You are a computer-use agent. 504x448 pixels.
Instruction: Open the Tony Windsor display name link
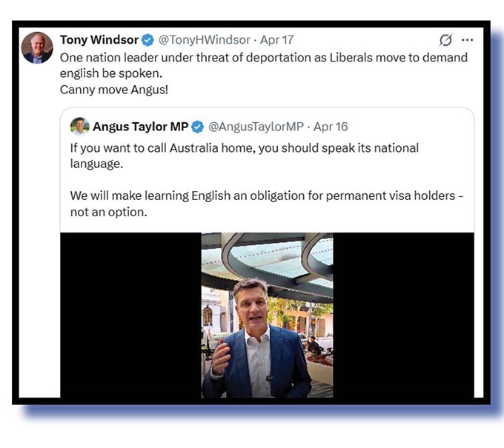(x=99, y=40)
